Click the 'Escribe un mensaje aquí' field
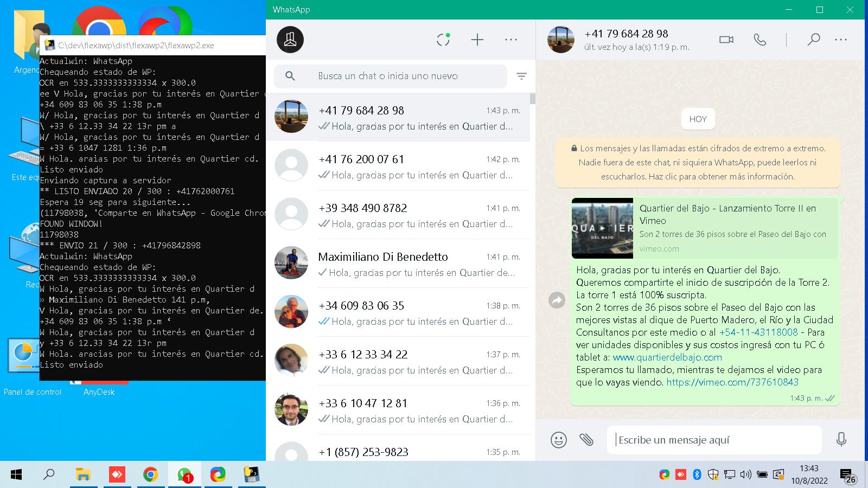 (x=714, y=440)
